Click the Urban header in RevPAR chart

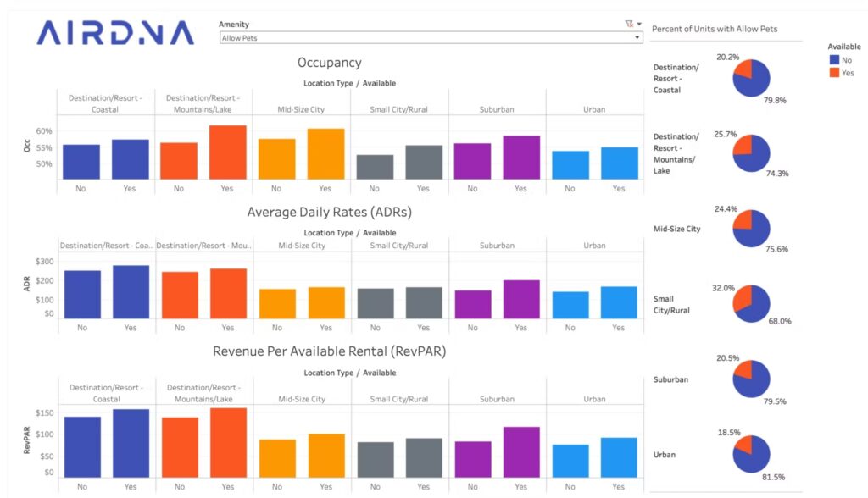pos(594,399)
